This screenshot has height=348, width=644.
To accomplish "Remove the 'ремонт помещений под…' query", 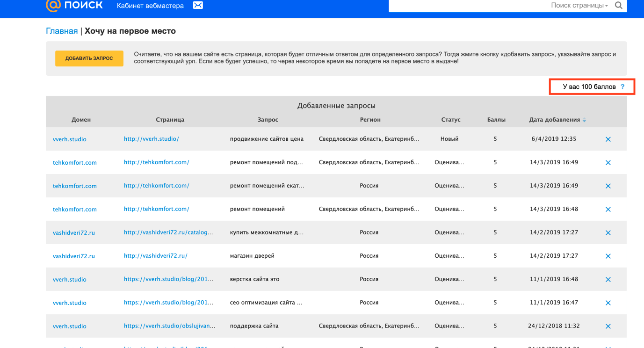I will (x=608, y=163).
